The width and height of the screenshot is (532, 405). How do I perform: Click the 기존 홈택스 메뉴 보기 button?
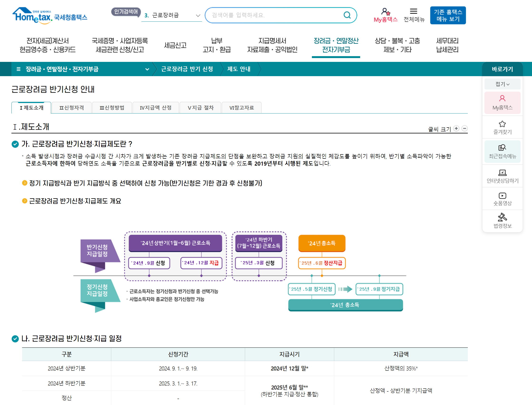click(x=448, y=15)
